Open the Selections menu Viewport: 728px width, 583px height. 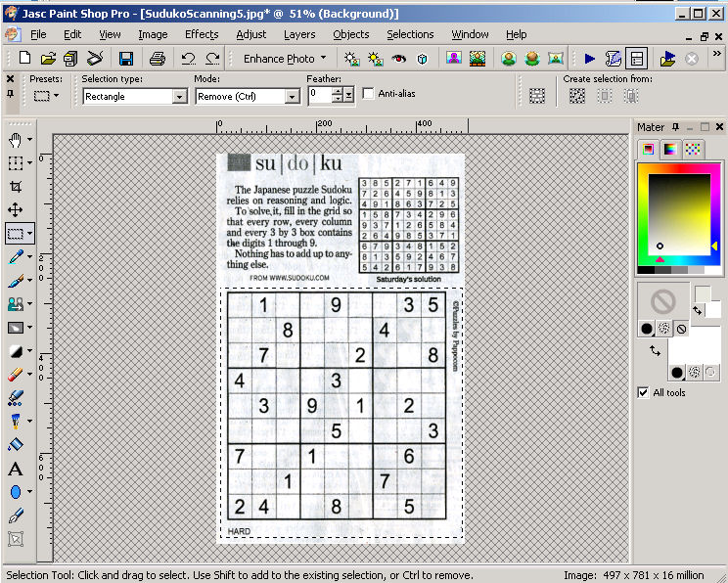pos(410,34)
